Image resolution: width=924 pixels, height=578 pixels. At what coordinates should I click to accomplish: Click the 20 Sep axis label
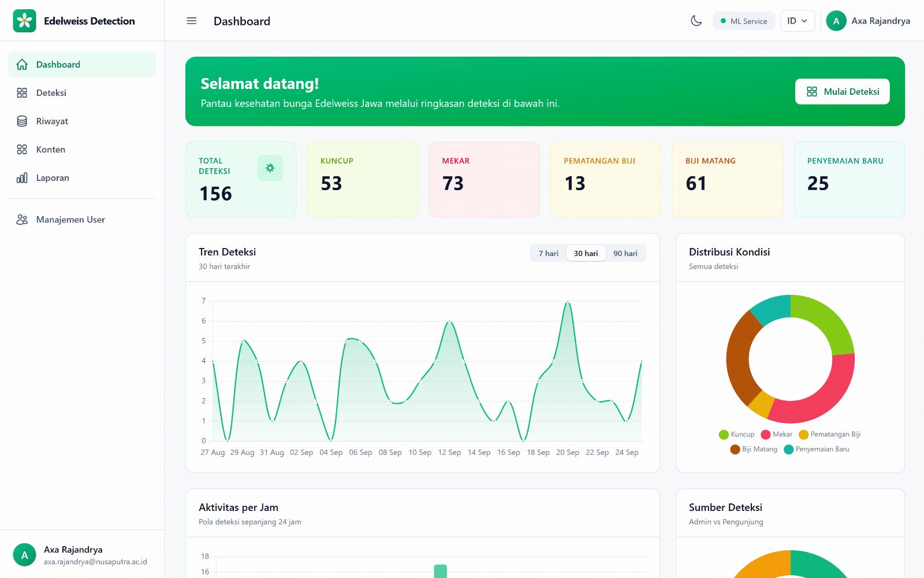(x=568, y=453)
